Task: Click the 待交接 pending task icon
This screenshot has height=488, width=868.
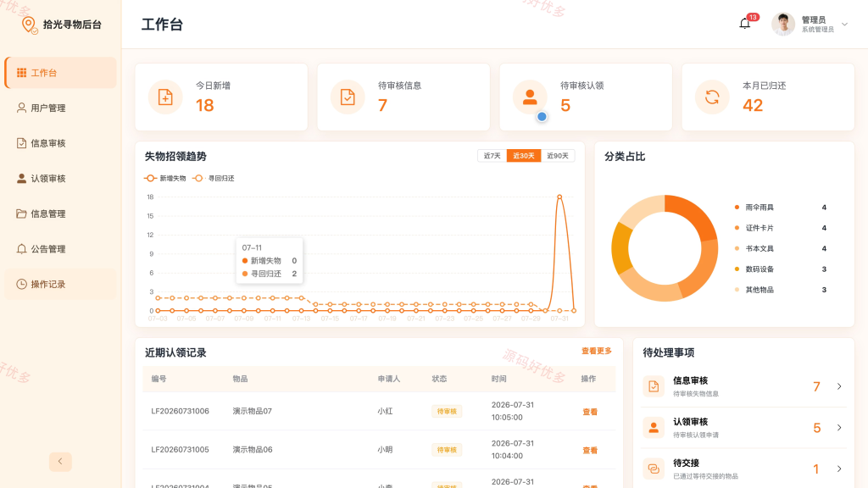Action: coord(654,469)
